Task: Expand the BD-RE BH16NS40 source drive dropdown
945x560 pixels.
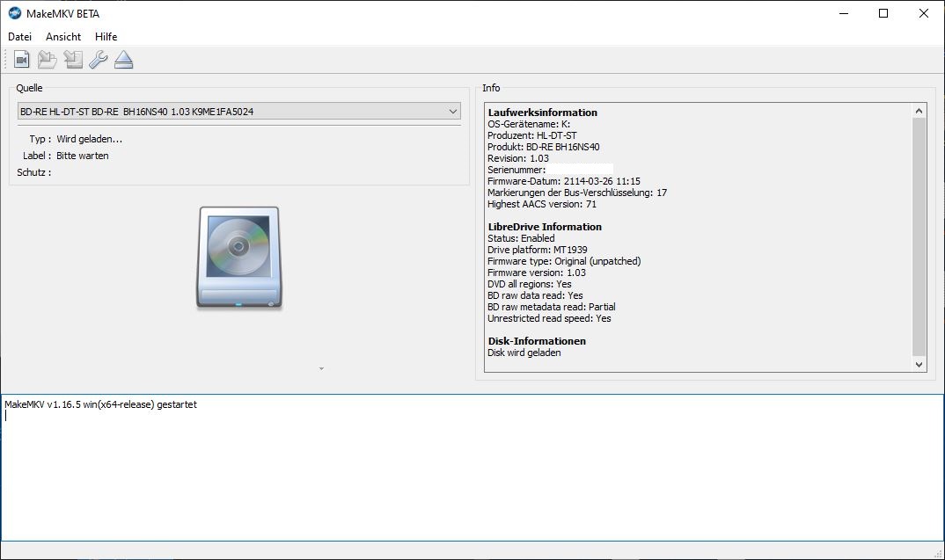Action: click(x=239, y=112)
